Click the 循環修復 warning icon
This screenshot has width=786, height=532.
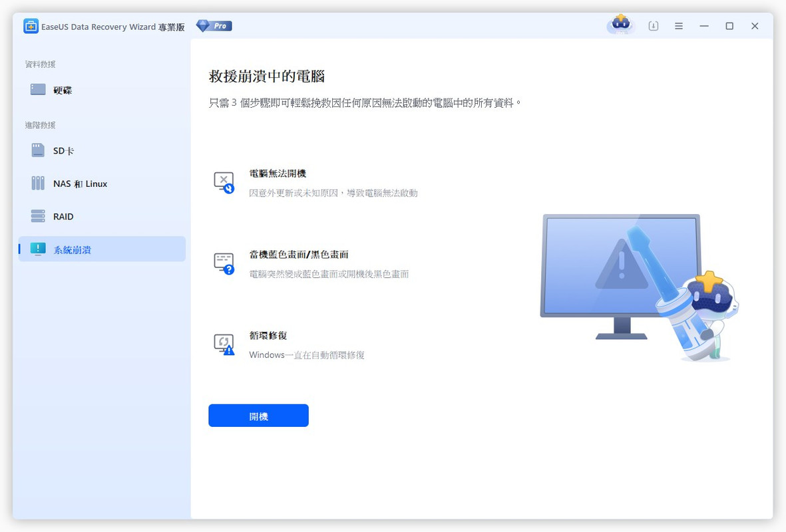click(x=224, y=344)
